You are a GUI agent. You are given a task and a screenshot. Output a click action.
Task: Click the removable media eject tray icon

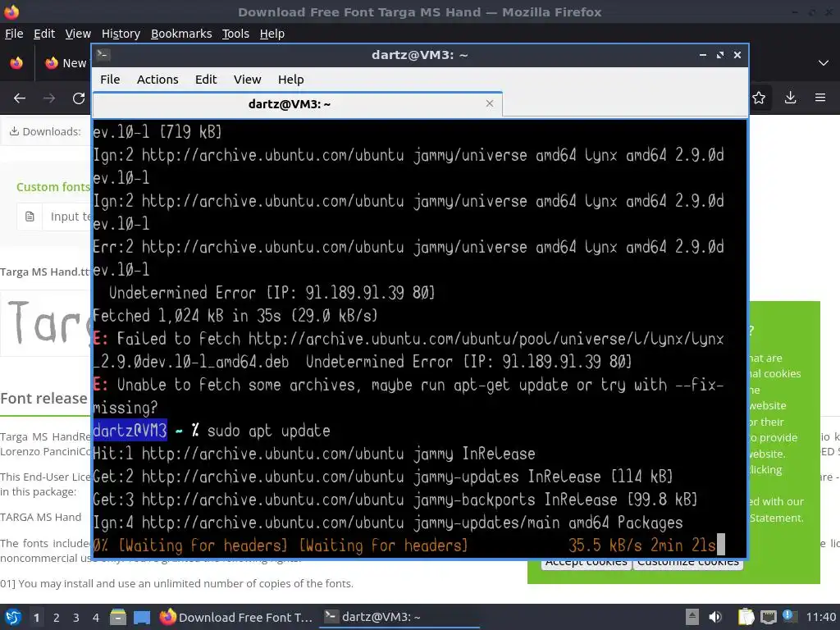click(692, 617)
